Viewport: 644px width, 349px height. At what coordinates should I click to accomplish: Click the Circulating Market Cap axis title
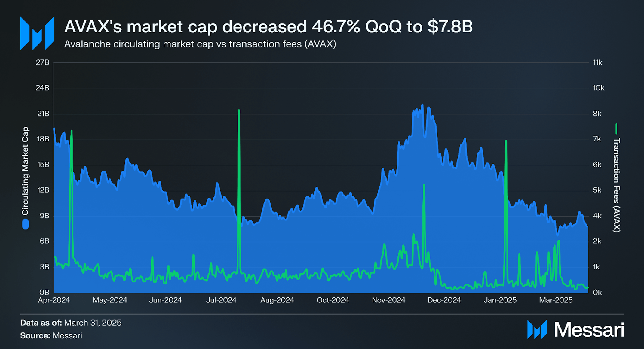[25, 171]
